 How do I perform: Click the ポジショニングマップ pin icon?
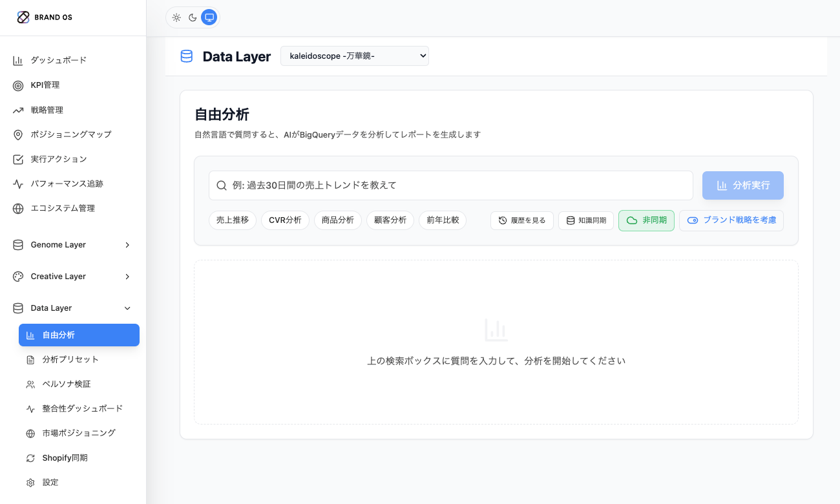[x=18, y=134]
